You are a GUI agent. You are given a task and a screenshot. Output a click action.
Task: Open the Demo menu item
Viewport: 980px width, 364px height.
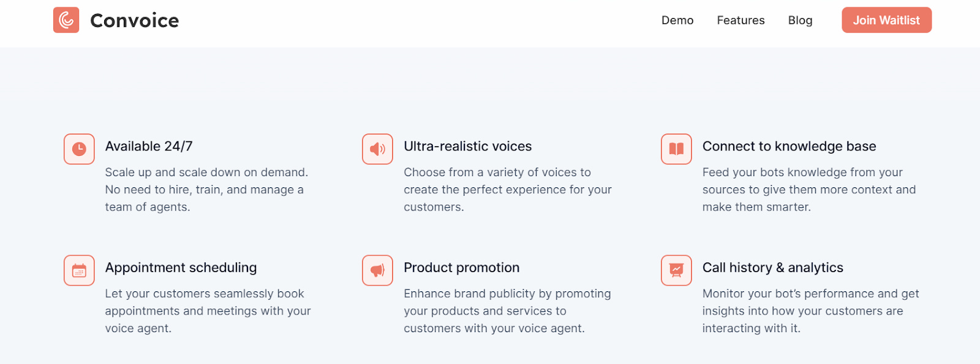677,20
